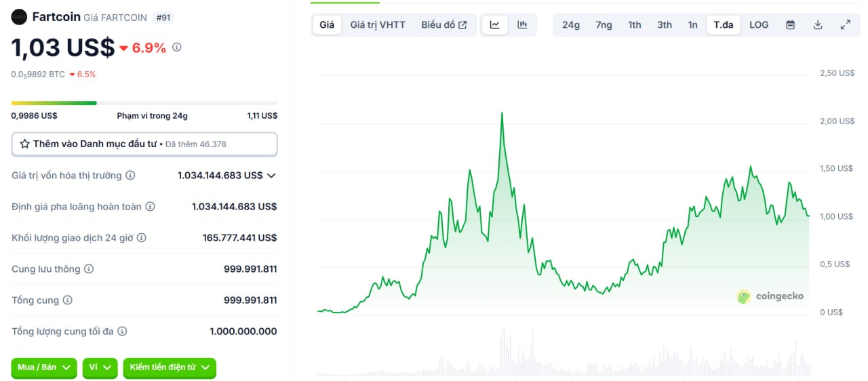Set chart range to T.đa
868x381 pixels.
(724, 25)
